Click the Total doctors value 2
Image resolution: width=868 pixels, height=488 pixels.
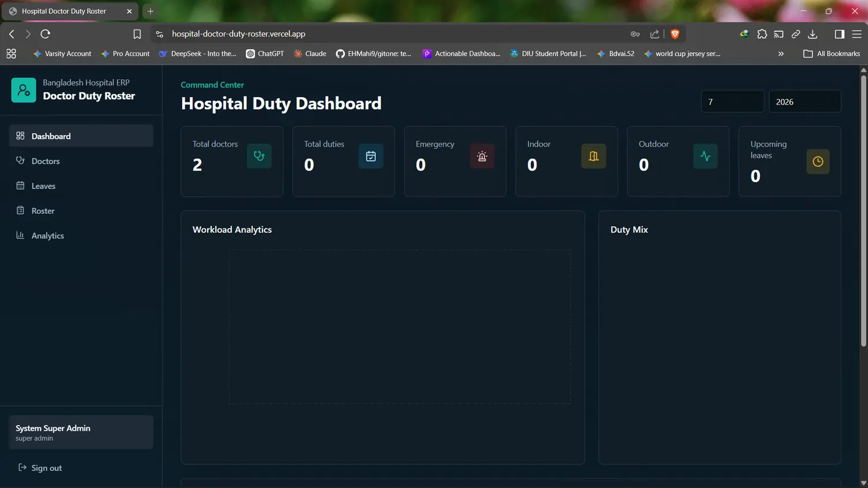pyautogui.click(x=197, y=165)
